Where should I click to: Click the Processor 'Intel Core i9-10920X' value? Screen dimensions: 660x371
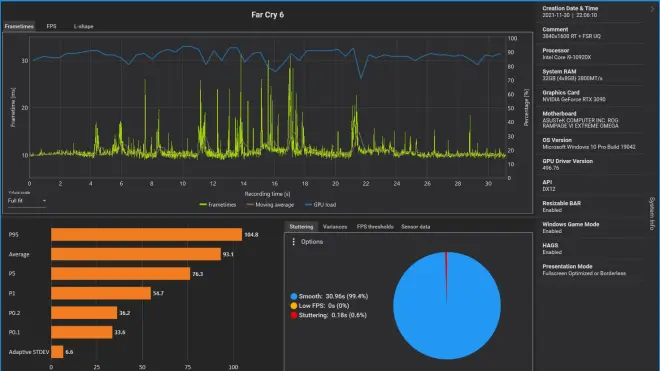pyautogui.click(x=567, y=57)
